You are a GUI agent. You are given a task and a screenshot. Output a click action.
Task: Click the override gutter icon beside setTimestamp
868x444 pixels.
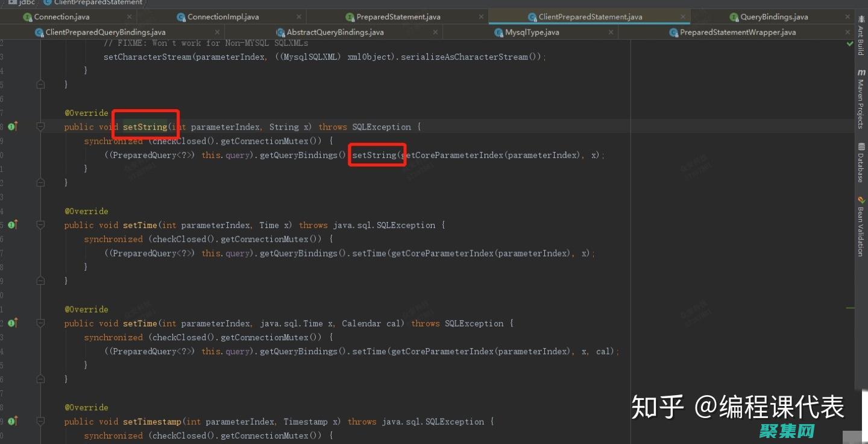12,421
